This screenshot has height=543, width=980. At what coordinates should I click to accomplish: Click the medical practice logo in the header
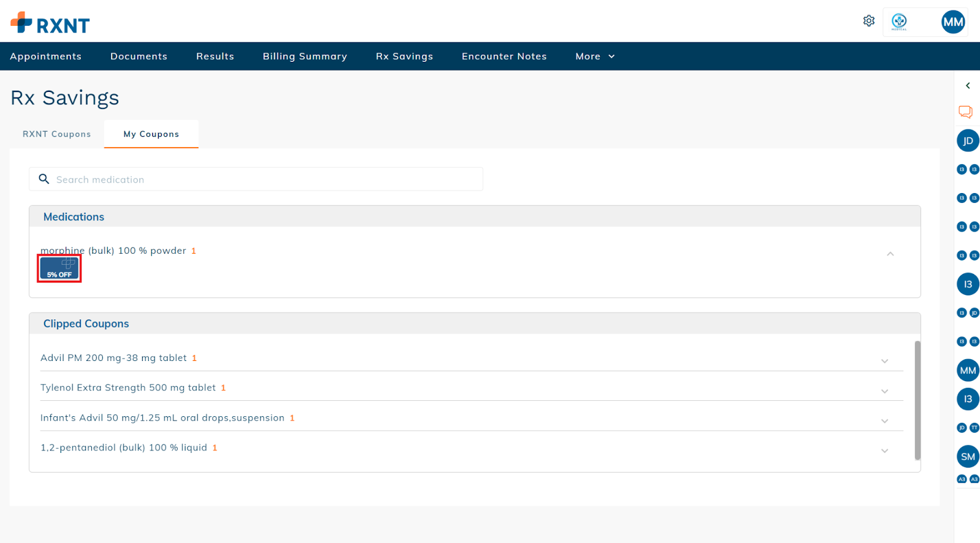(899, 21)
